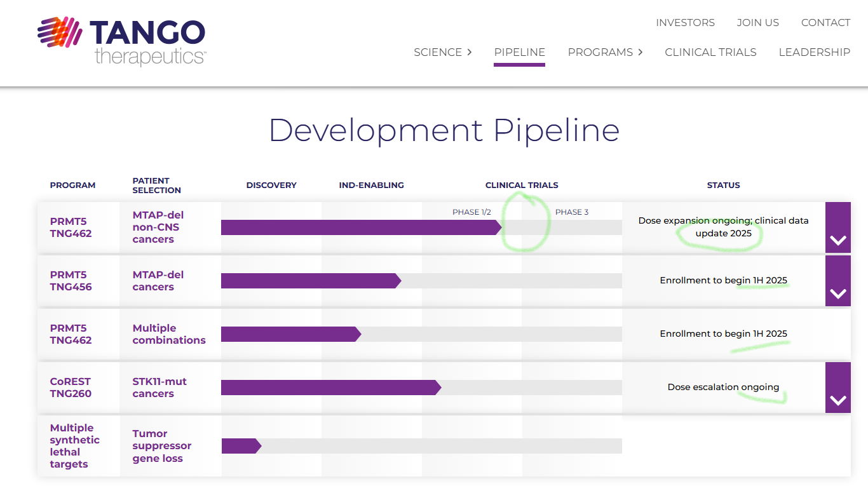Click the PROGRAM column header
The image size is (868, 493).
pyautogui.click(x=72, y=186)
